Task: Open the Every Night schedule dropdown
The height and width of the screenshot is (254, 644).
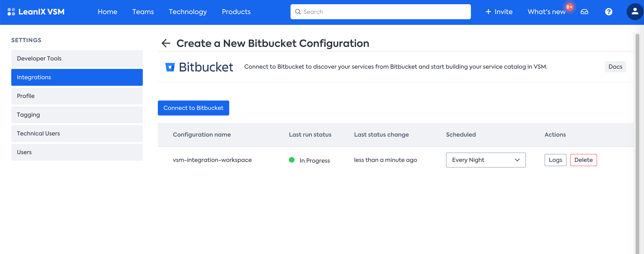Action: 485,160
